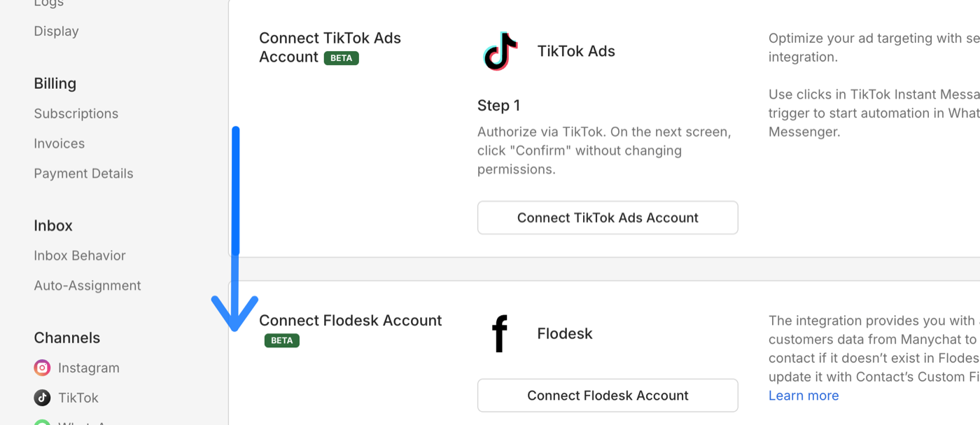Select Display in the sidebar

coord(56,32)
